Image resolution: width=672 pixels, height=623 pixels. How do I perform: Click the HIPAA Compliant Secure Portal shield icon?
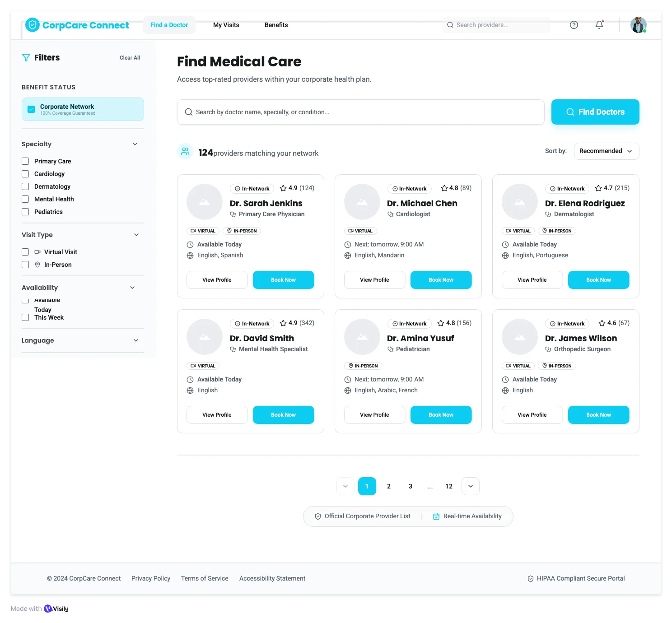530,578
